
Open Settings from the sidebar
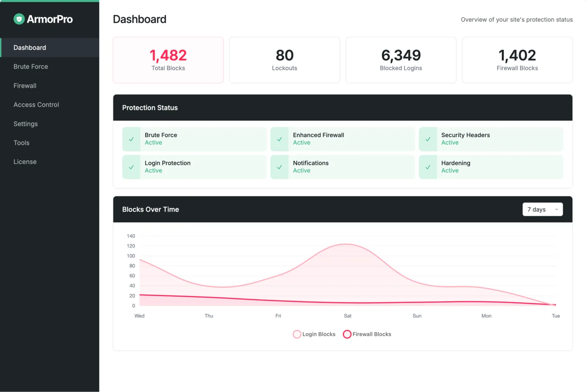tap(50, 124)
